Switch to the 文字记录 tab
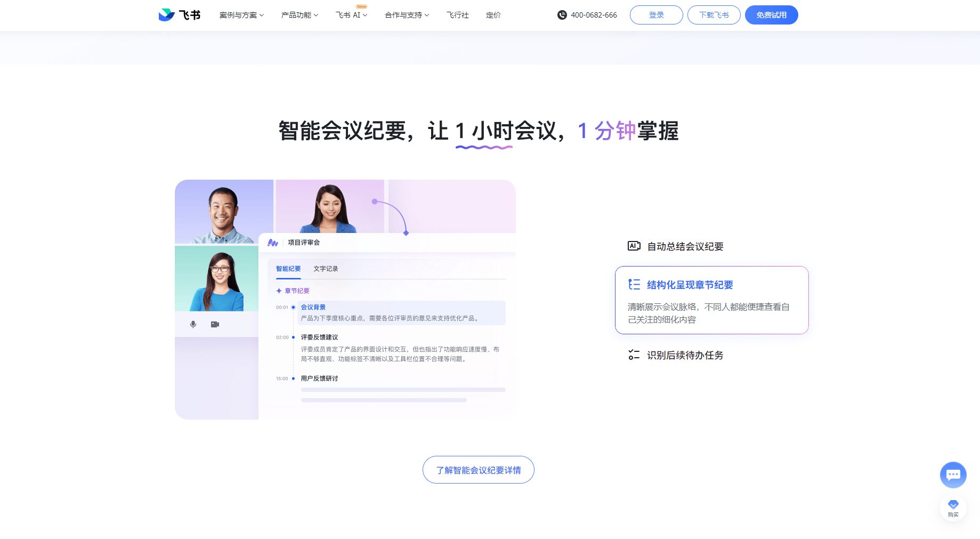Viewport: 980px width, 539px height. (325, 269)
